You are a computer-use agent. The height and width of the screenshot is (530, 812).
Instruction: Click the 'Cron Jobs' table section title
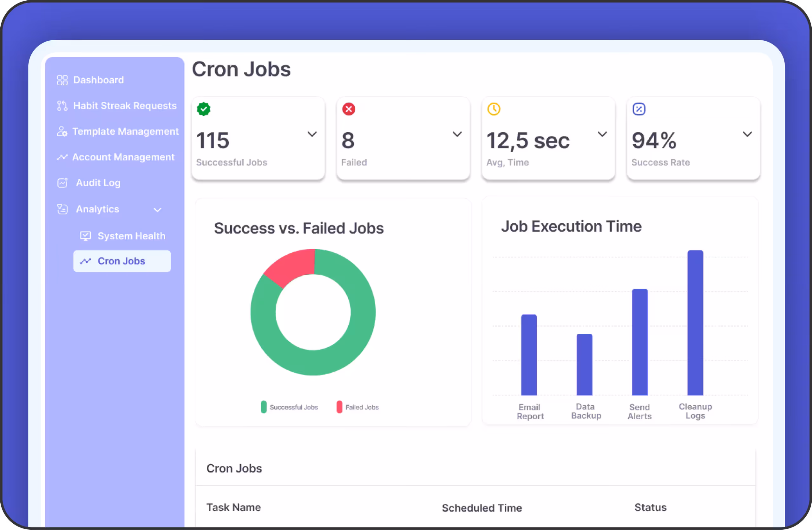click(234, 468)
